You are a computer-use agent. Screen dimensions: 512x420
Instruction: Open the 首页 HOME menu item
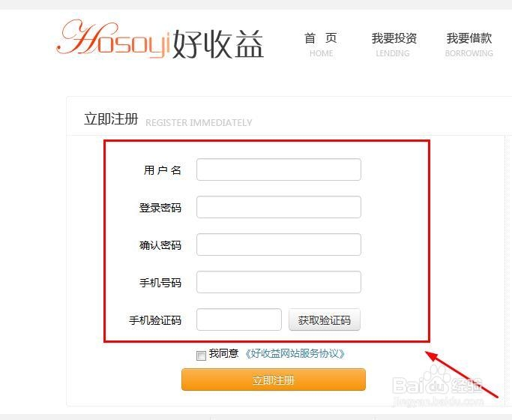321,45
